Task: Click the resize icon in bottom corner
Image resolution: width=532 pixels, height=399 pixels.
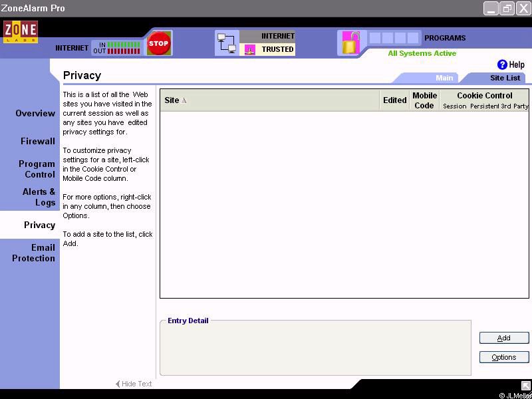Action: (x=525, y=385)
